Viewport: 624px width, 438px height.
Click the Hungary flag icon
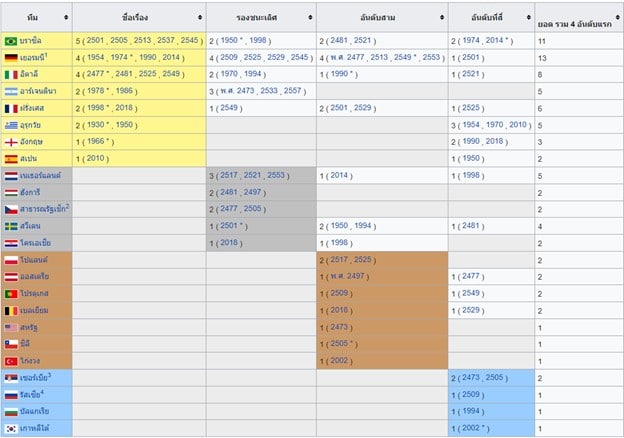tap(11, 193)
